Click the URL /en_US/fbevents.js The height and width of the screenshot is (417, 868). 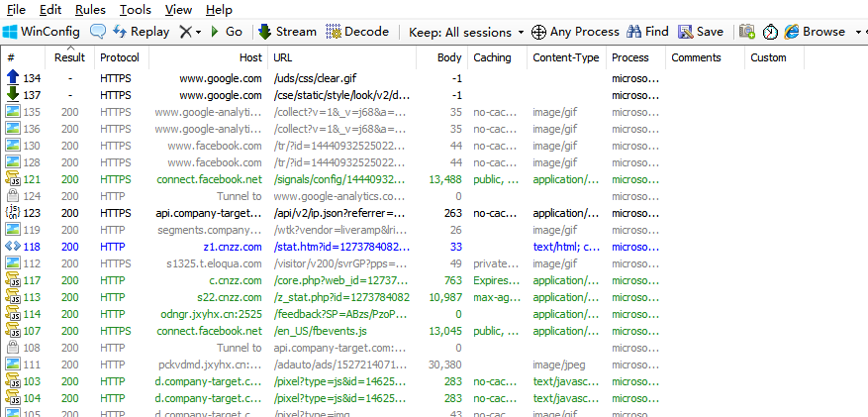[320, 331]
